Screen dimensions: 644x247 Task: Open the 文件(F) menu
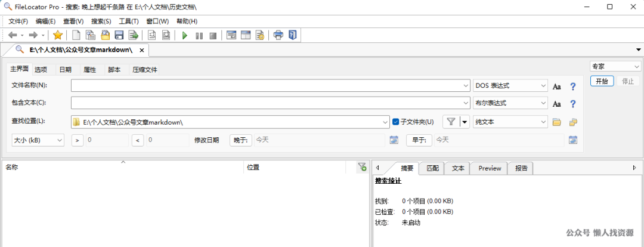click(18, 21)
